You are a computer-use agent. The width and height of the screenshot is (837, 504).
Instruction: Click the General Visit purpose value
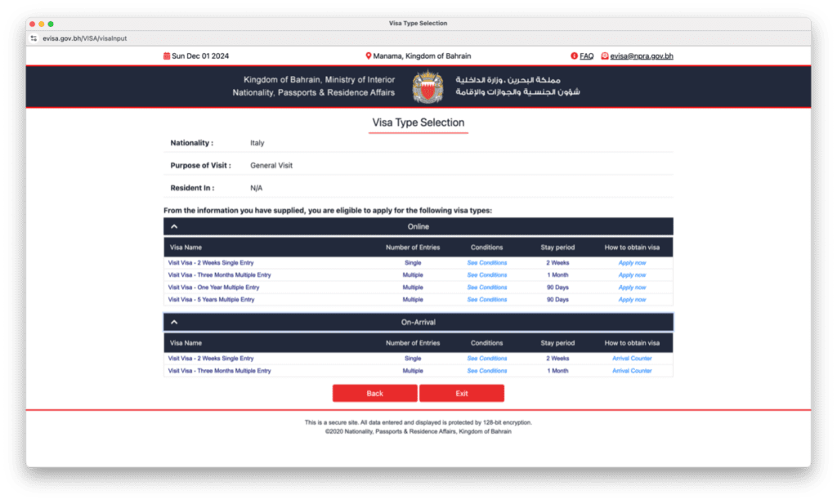tap(271, 165)
